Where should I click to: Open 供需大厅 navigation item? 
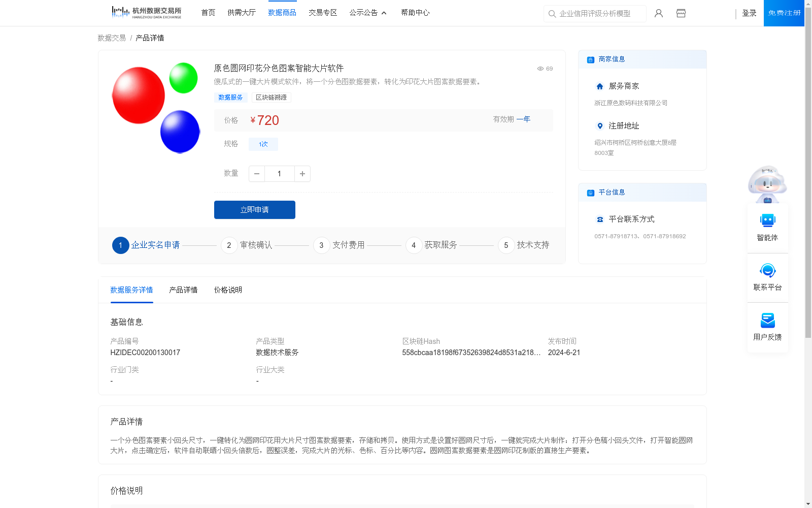pos(242,13)
